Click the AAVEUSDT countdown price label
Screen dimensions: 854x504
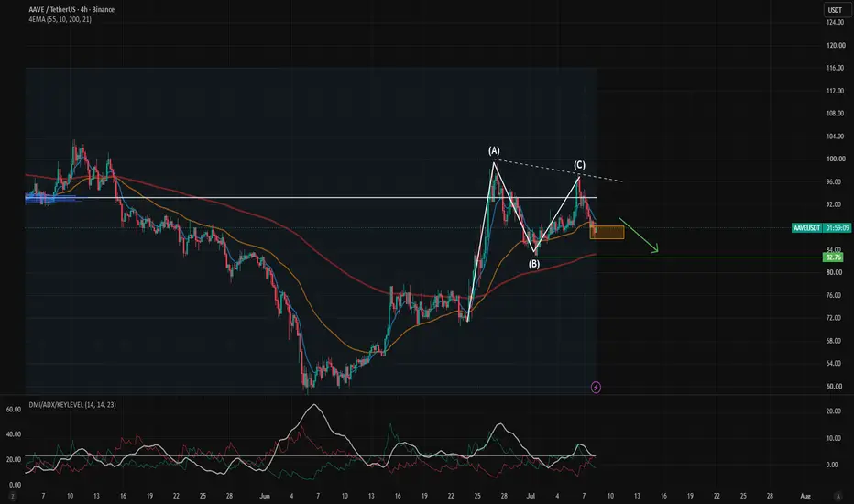tap(821, 228)
